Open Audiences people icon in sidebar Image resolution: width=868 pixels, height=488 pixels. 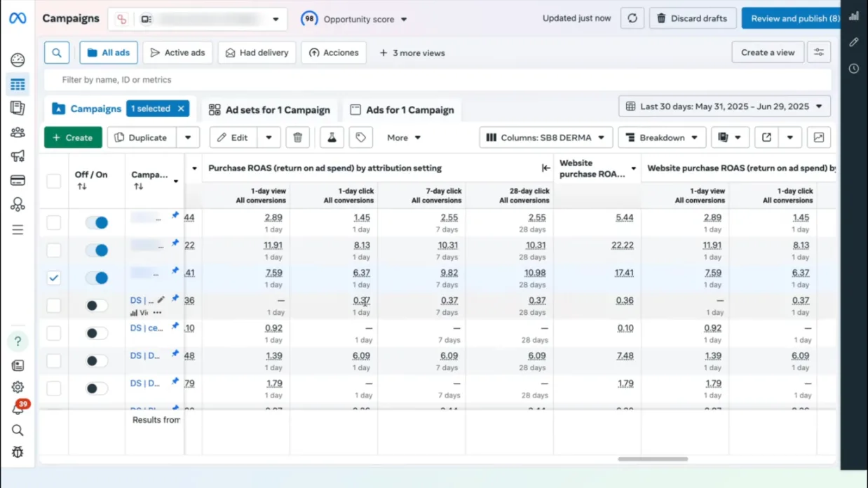click(x=18, y=133)
